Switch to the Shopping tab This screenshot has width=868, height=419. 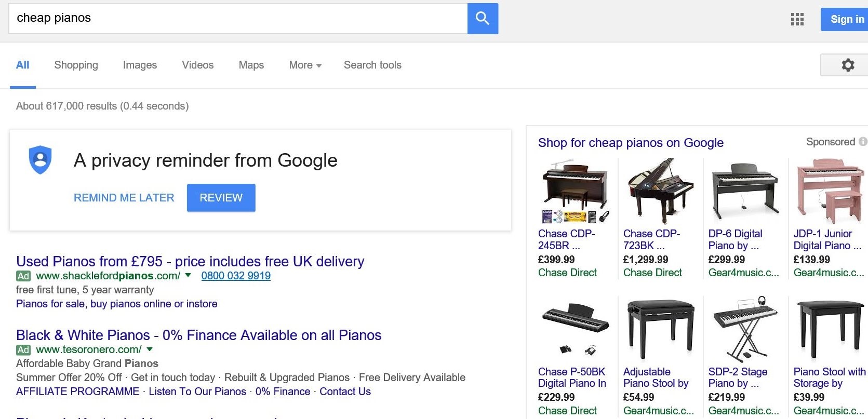click(x=76, y=65)
